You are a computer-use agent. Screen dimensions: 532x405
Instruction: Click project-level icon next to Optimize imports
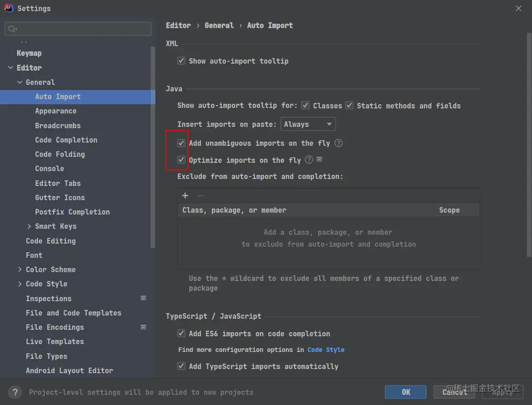pos(319,159)
